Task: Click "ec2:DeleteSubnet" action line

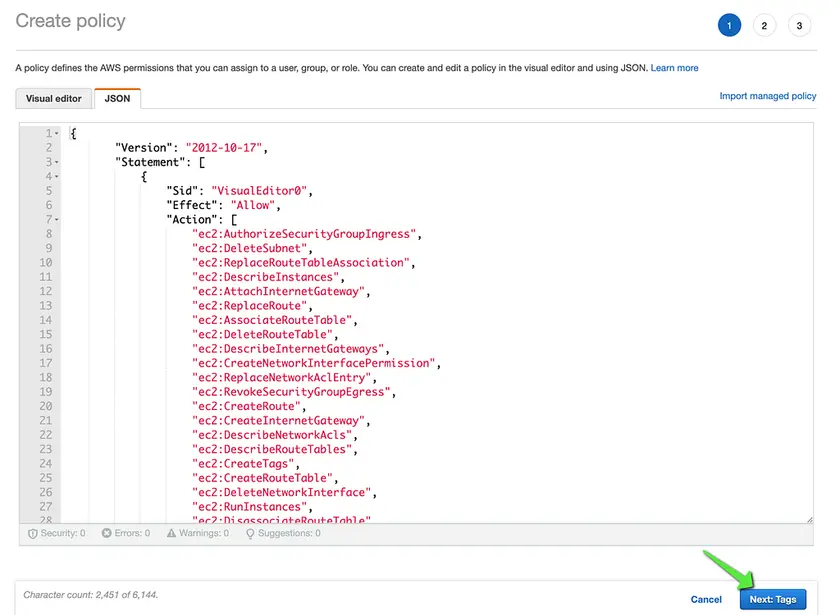Action: pyautogui.click(x=249, y=249)
